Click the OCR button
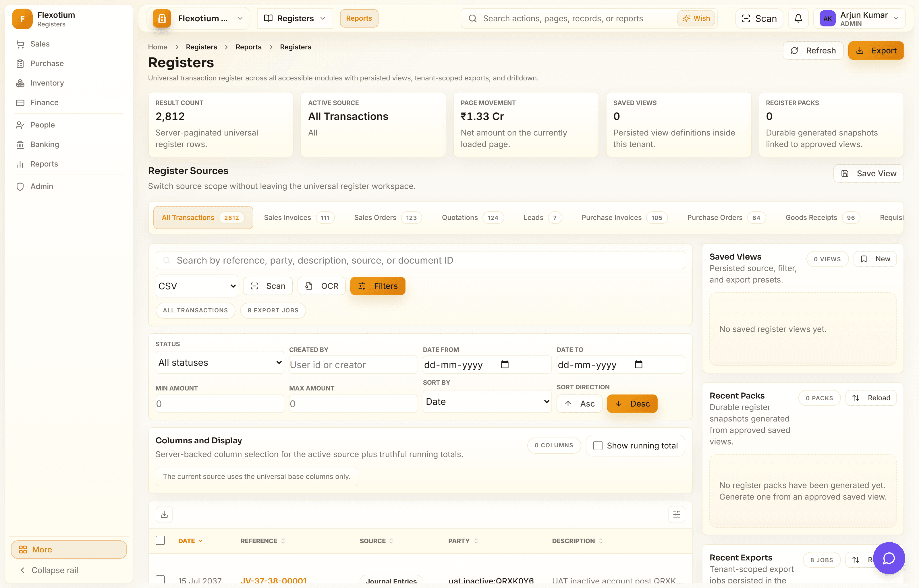The width and height of the screenshot is (919, 588). pyautogui.click(x=321, y=286)
